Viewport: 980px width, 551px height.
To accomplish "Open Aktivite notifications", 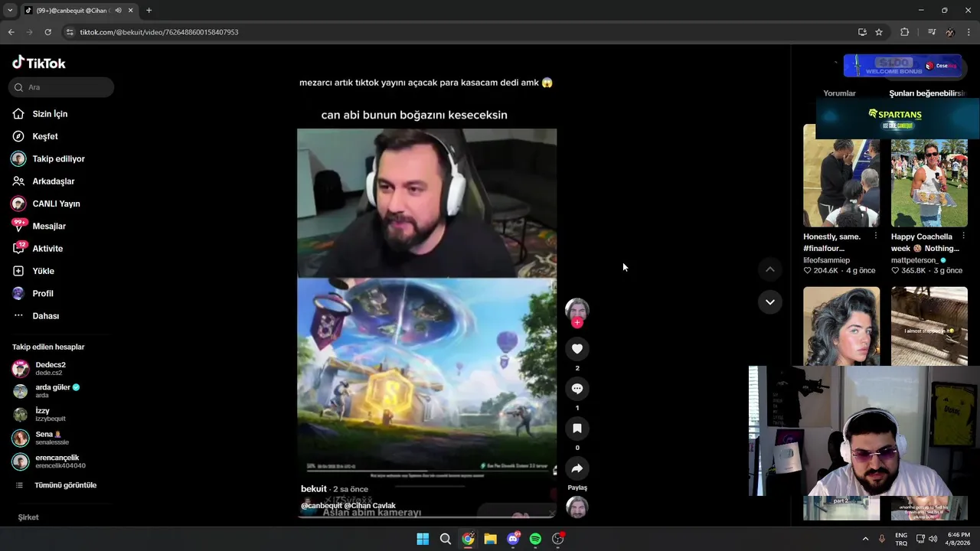I will 47,249.
